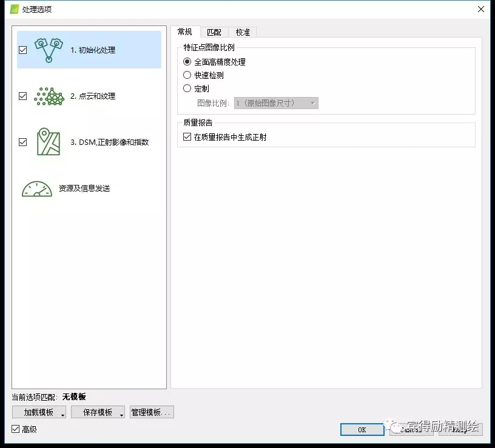
Task: Click the camera icon for 初始化处理
Action: pyautogui.click(x=49, y=50)
